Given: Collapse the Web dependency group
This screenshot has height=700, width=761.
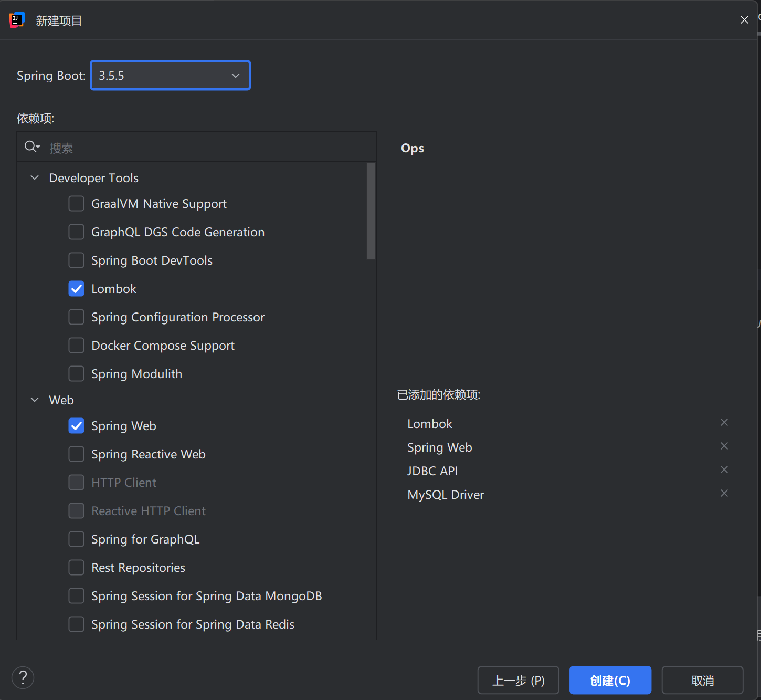Looking at the screenshot, I should pos(35,400).
